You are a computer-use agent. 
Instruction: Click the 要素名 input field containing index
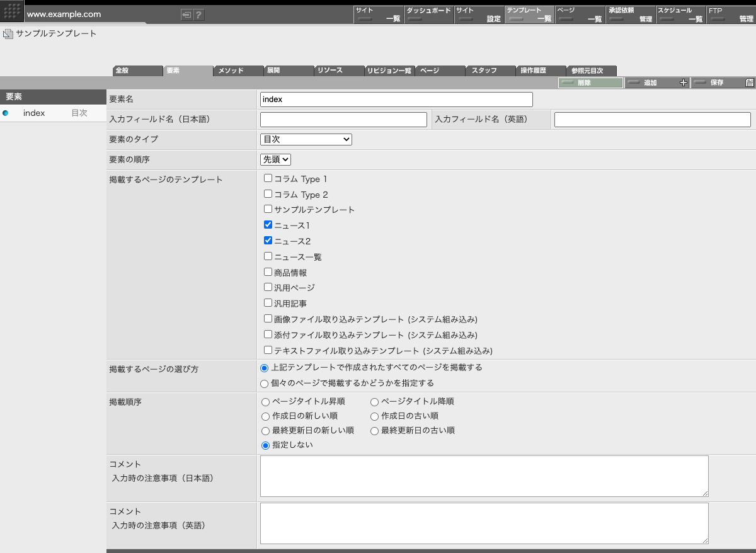click(x=396, y=100)
